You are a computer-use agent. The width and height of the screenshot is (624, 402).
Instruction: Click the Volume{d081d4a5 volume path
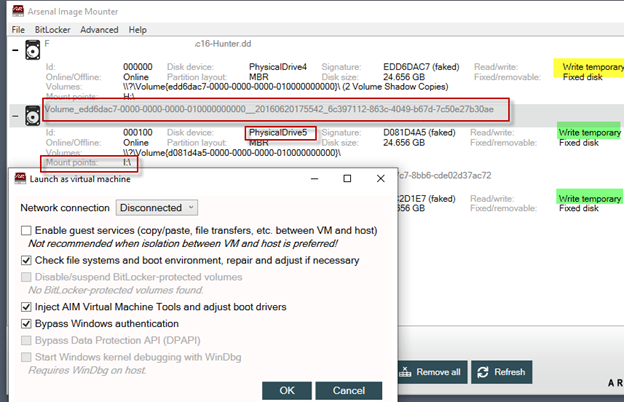tap(232, 153)
